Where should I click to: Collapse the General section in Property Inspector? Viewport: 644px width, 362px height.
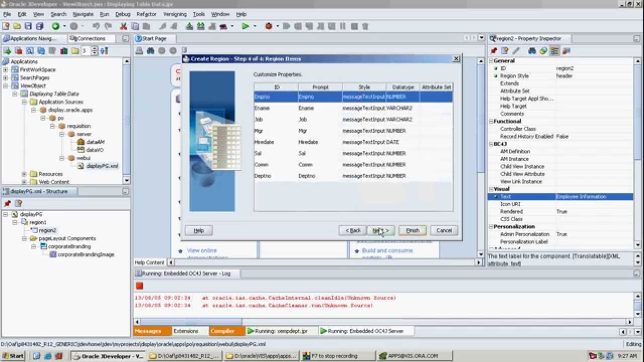click(491, 61)
